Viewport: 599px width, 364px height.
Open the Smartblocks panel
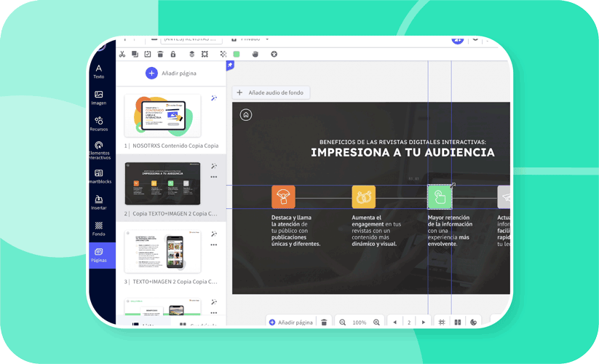pos(99,176)
